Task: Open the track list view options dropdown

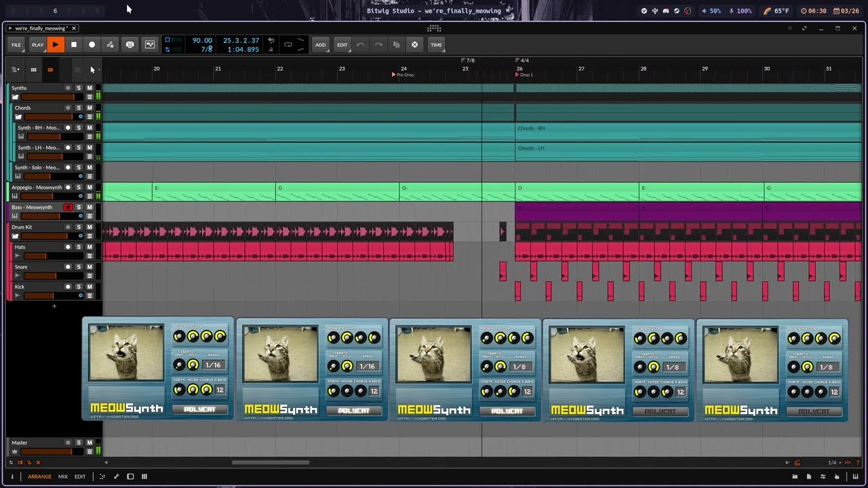Action: [x=15, y=69]
